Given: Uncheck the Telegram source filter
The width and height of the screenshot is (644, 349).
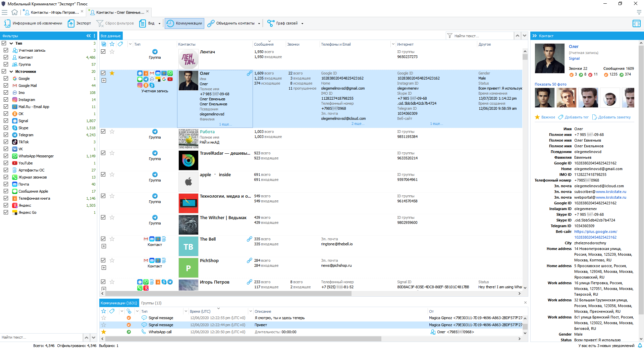Looking at the screenshot, I should tap(6, 135).
